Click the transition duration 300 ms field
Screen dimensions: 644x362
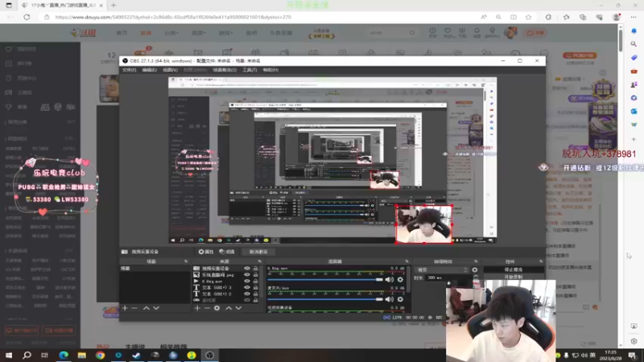point(449,278)
